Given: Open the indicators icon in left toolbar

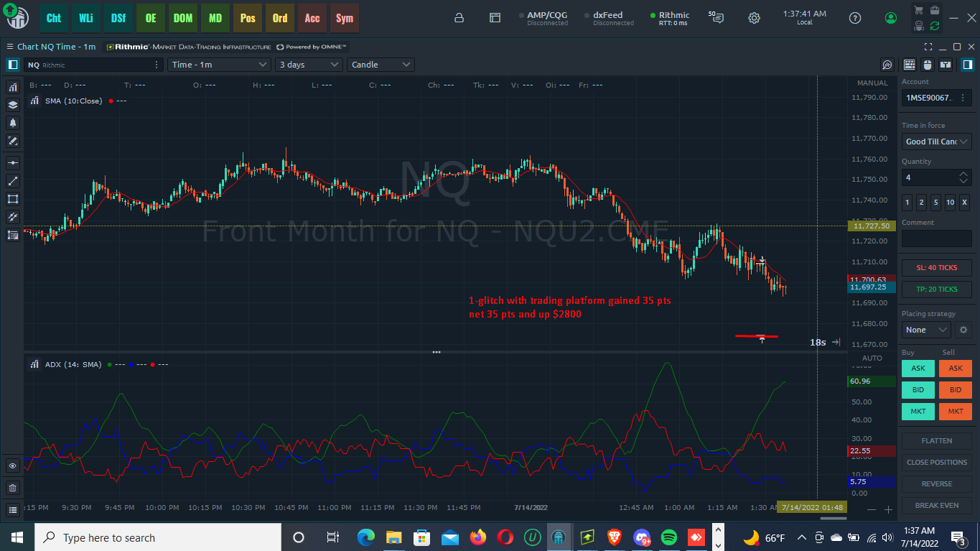Looking at the screenshot, I should click(x=13, y=87).
